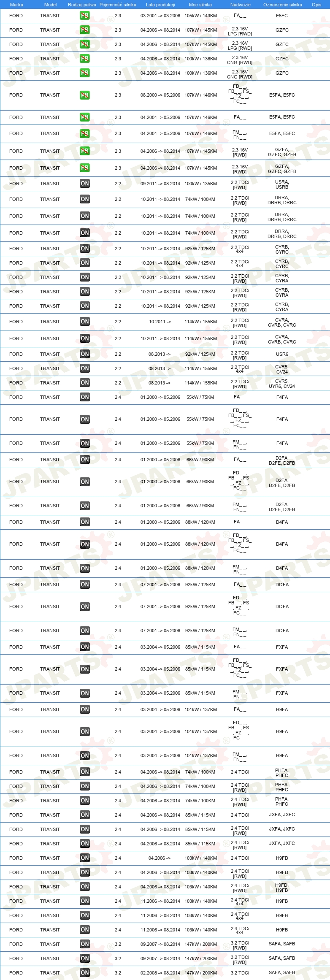The width and height of the screenshot is (330, 980).
Task: Click the ON icon in the open-ended 04.2006 -> H9FD row
Action: pos(85,858)
